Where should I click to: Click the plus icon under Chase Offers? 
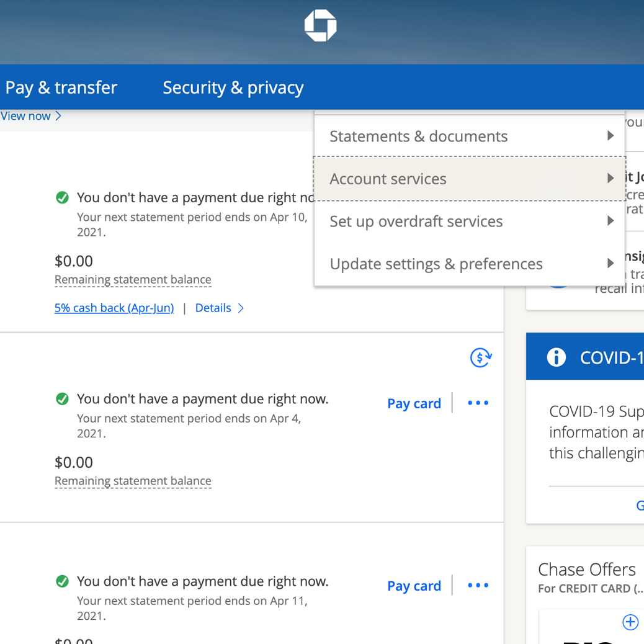[630, 622]
